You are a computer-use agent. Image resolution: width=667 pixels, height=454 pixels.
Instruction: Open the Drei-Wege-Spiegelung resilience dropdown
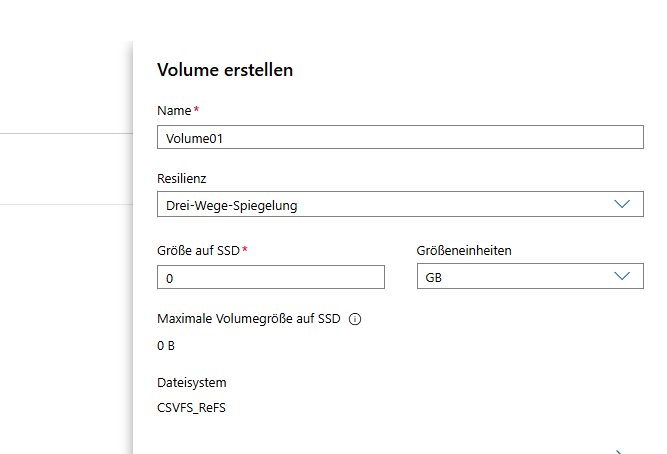pyautogui.click(x=400, y=204)
